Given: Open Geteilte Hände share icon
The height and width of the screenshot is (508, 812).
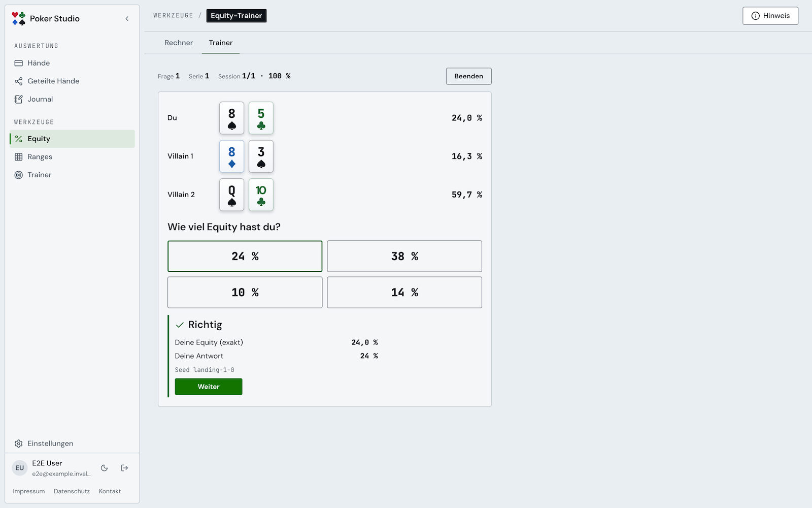Looking at the screenshot, I should click(x=19, y=81).
